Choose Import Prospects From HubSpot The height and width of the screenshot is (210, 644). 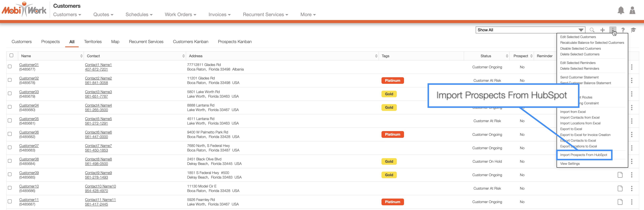tap(583, 155)
